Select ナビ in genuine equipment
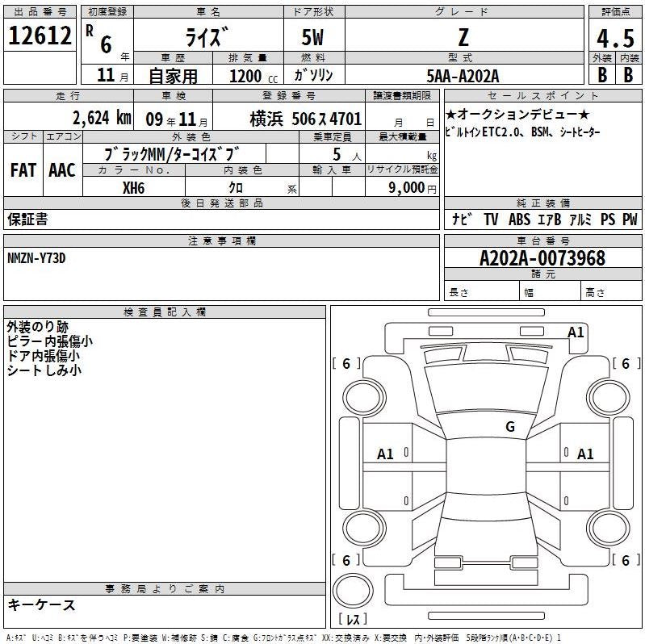645x644 pixels. (x=462, y=220)
